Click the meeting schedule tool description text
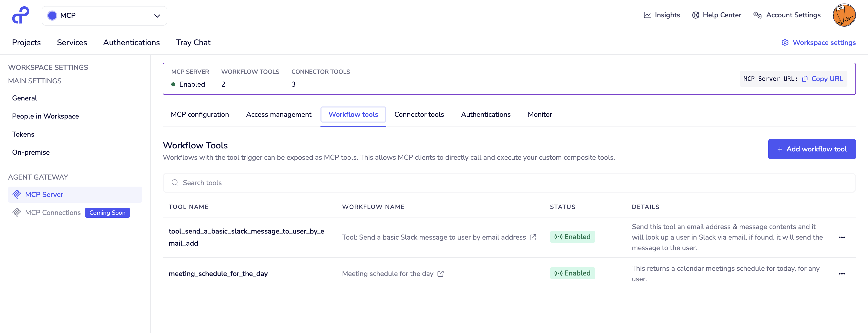Image resolution: width=868 pixels, height=333 pixels. click(x=725, y=274)
